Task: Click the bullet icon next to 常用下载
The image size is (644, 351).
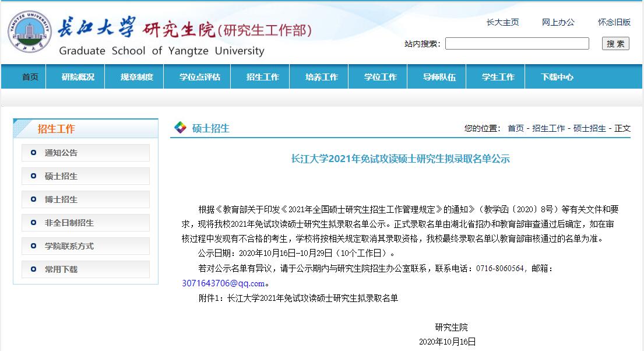Action: click(x=34, y=269)
